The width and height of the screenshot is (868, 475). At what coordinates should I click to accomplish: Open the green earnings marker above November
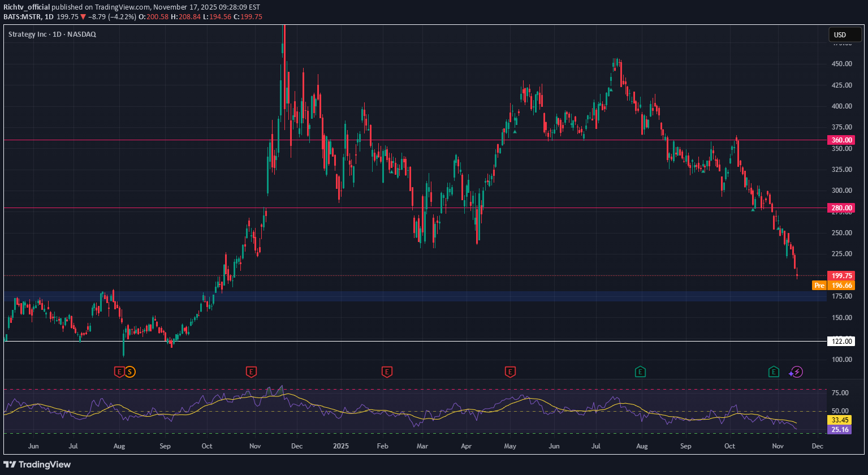(774, 372)
